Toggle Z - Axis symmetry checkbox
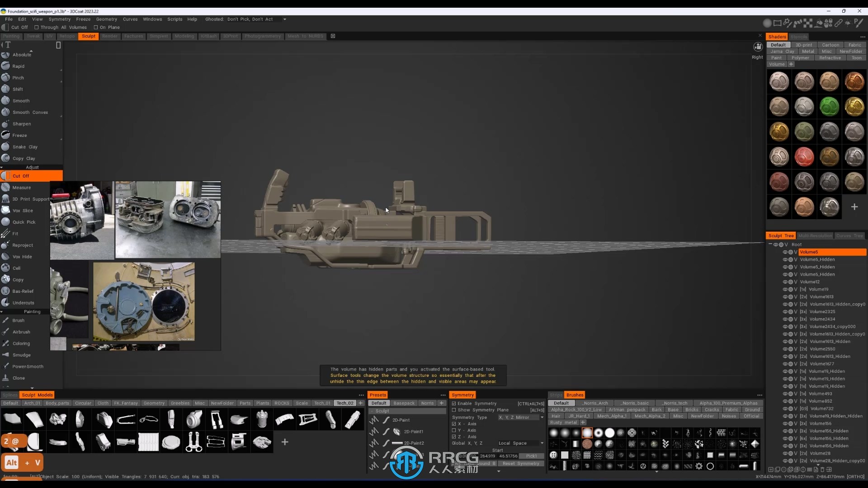 coord(454,437)
